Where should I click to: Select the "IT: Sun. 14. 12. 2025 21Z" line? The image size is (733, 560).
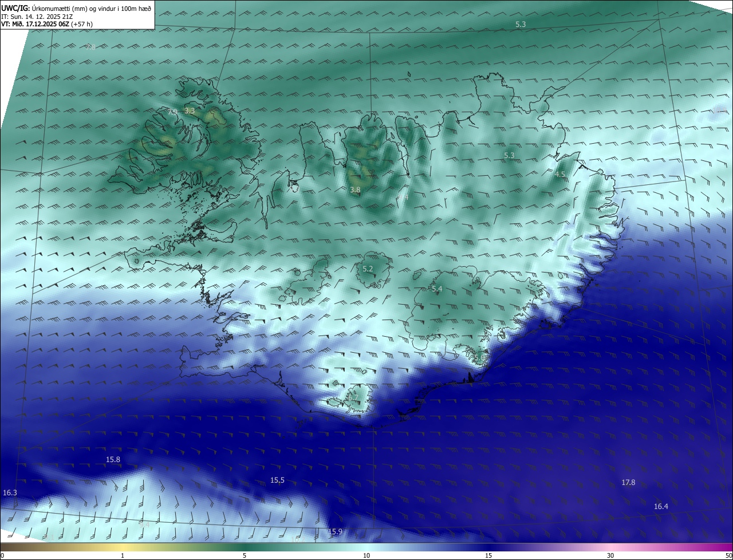coord(37,17)
